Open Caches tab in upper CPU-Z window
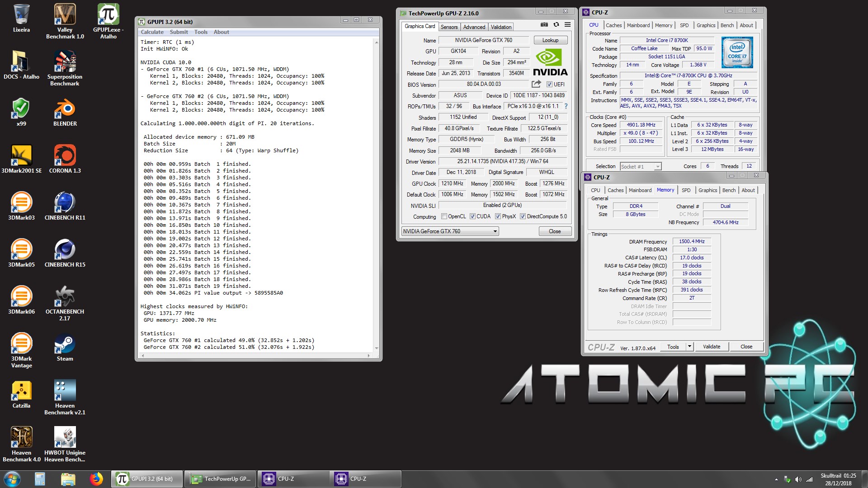 (613, 25)
